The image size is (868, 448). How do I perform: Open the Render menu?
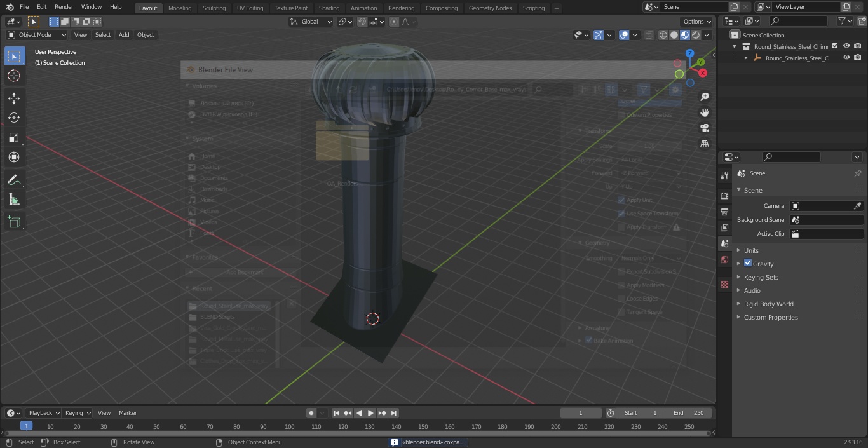click(x=64, y=7)
